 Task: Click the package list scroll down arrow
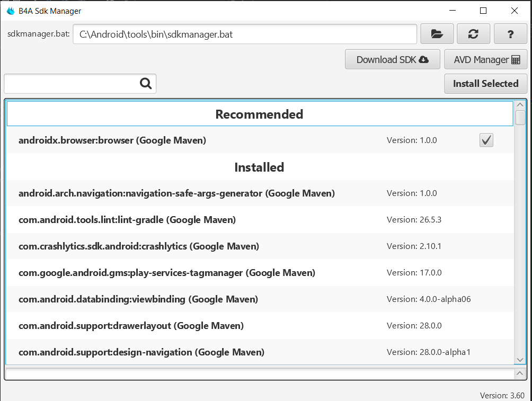(x=520, y=360)
